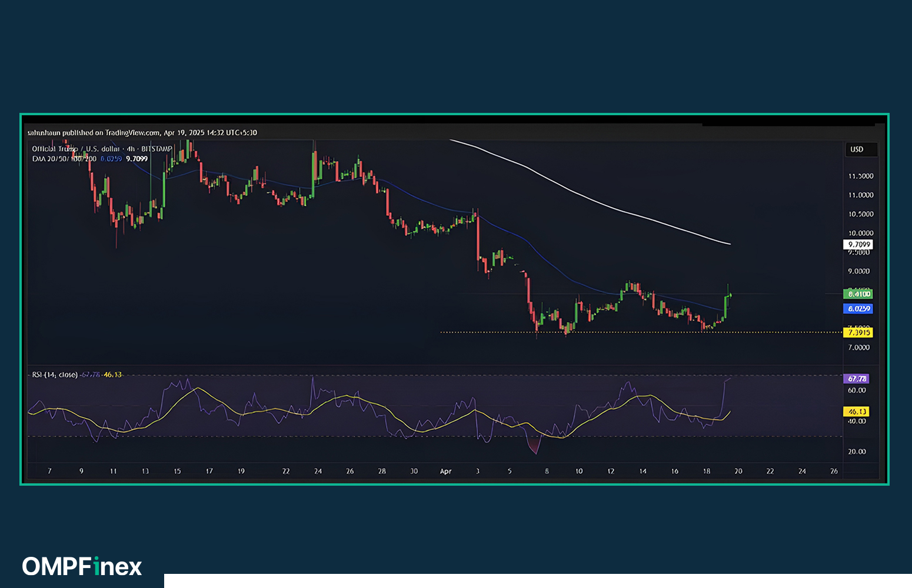This screenshot has width=912, height=588.
Task: Click the yellow 7.3915 support price tag
Action: pyautogui.click(x=858, y=333)
